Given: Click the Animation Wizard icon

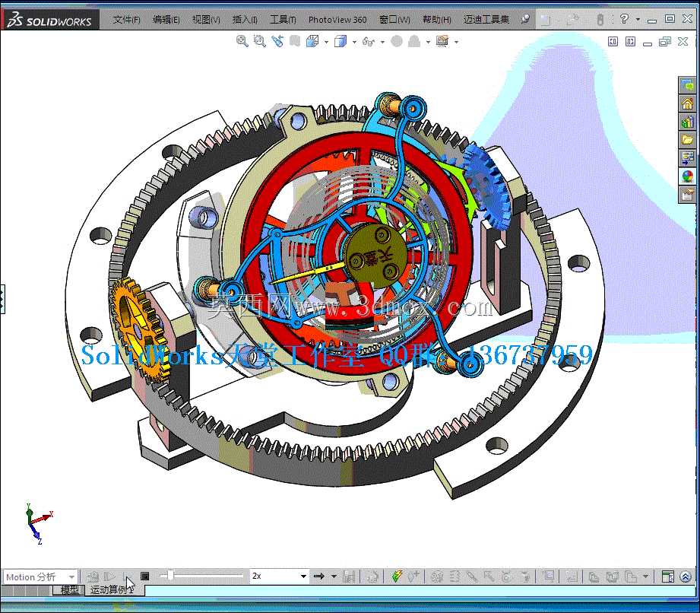Looking at the screenshot, I should coord(372,576).
